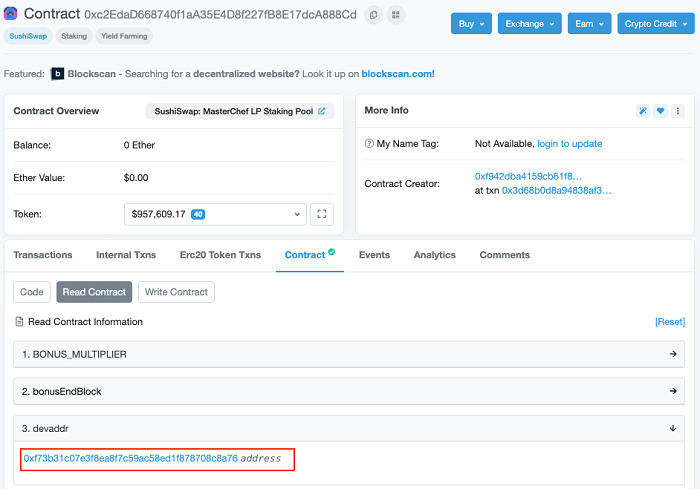Viewport: 700px width, 489px height.
Task: Switch to the Transactions tab
Action: [x=43, y=255]
